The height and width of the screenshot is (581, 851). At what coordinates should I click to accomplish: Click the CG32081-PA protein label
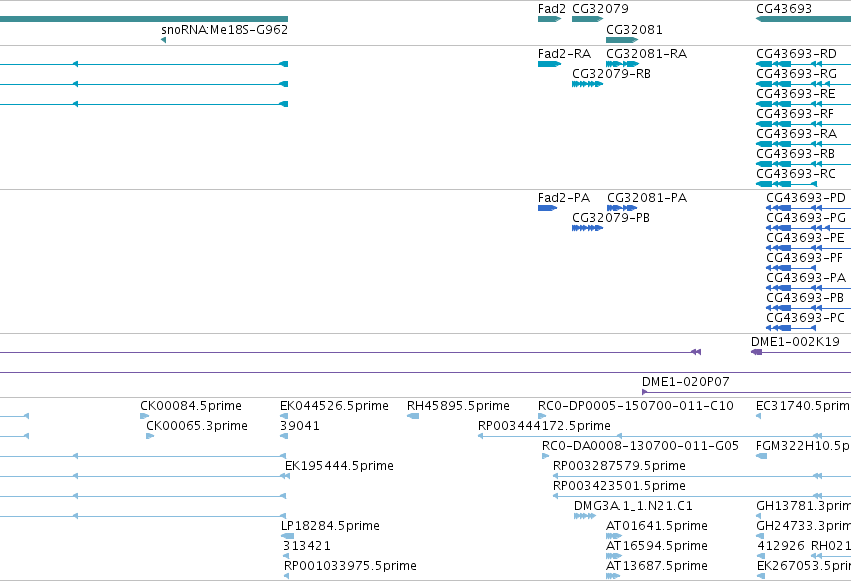point(647,197)
